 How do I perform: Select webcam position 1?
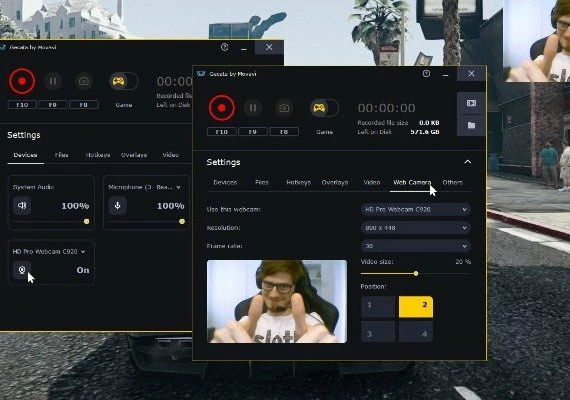pos(378,307)
